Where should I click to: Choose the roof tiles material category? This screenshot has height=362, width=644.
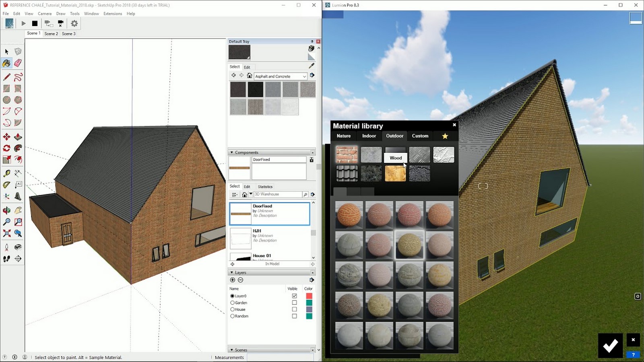point(347,173)
